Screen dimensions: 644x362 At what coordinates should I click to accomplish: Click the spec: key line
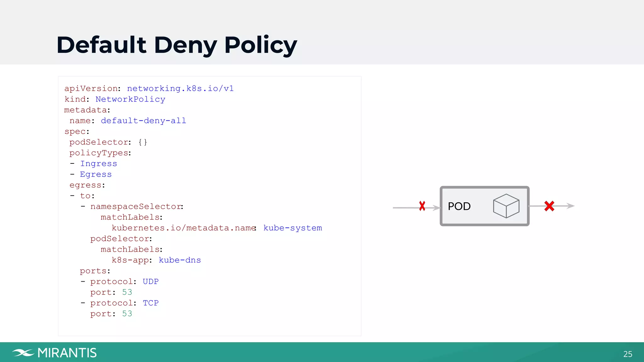pyautogui.click(x=77, y=132)
